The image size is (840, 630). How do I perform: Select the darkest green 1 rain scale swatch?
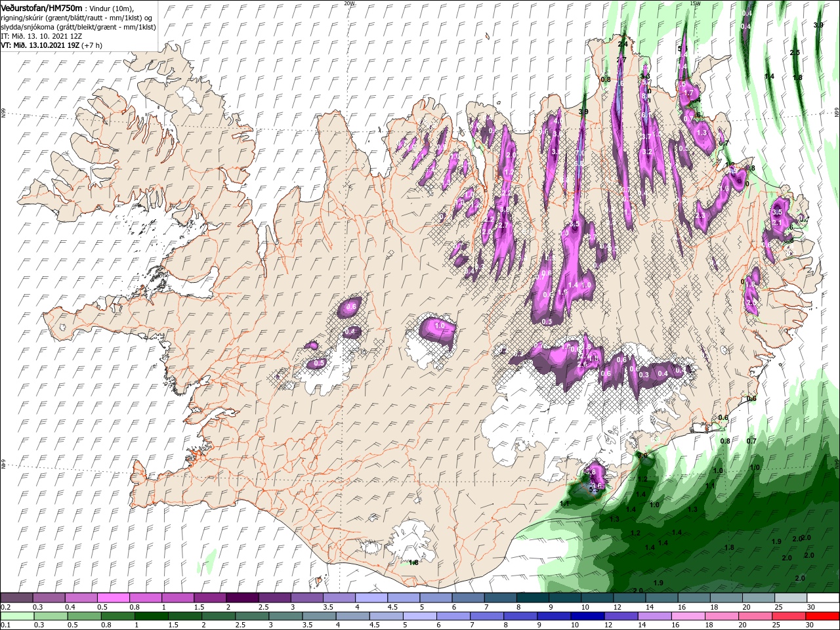151,616
